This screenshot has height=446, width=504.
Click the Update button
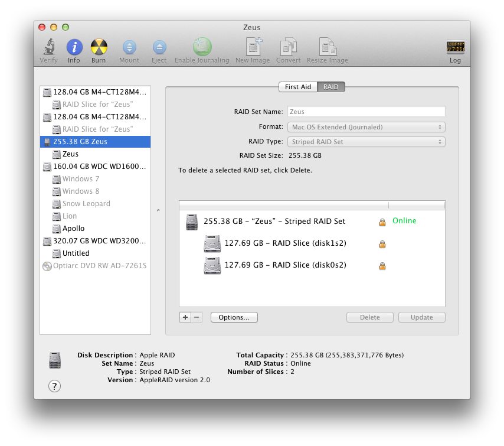422,317
